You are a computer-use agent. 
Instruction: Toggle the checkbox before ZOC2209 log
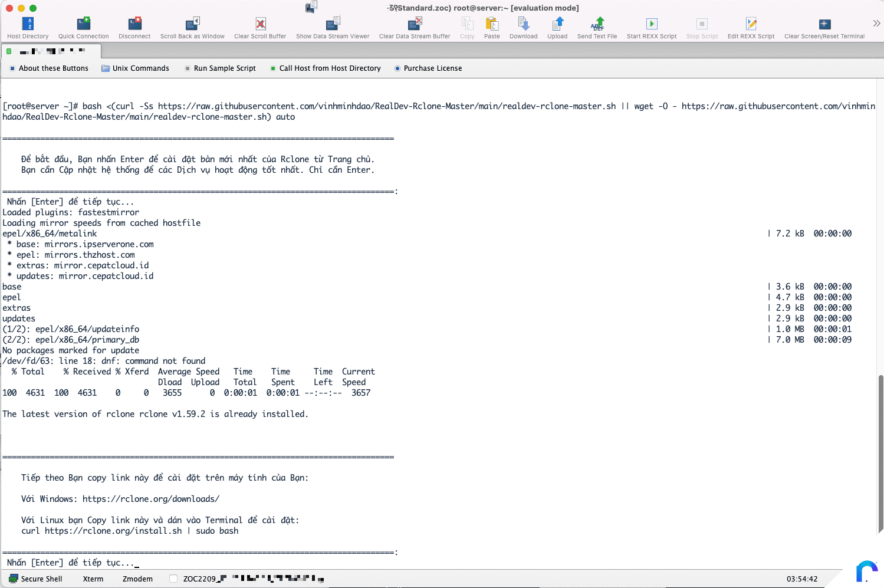tap(173, 579)
